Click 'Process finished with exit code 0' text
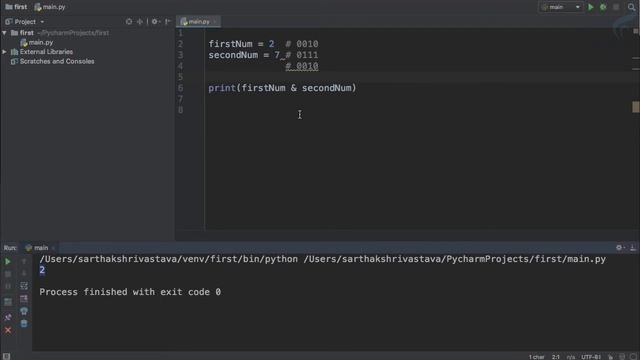640x360 pixels. pos(130,292)
